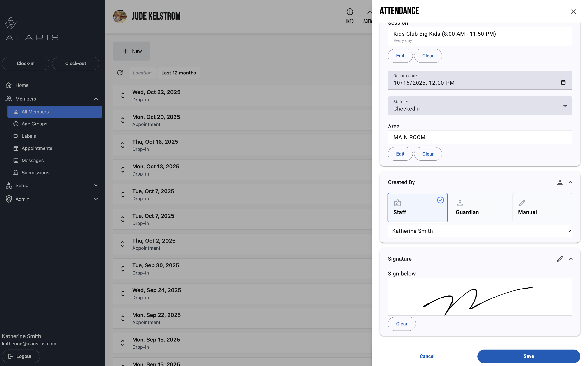Screen dimensions: 588x366
Task: Collapse the Signature section
Action: click(571, 259)
